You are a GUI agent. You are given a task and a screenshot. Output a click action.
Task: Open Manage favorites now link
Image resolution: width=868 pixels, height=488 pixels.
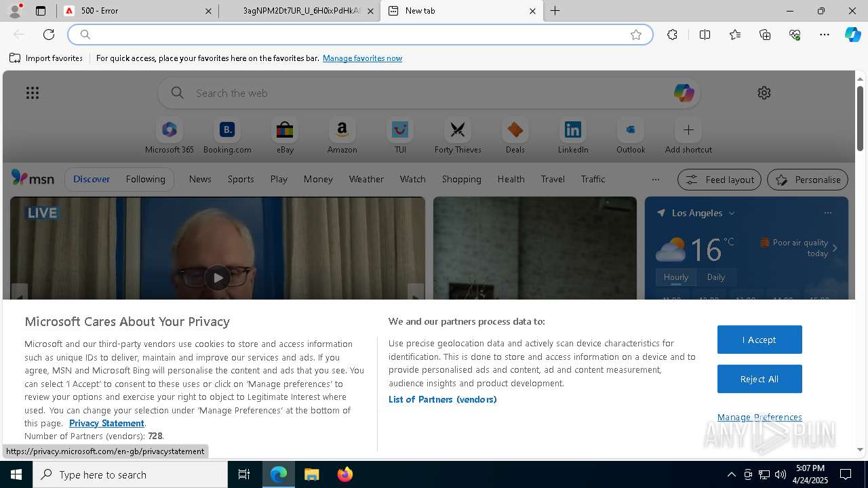coord(362,58)
